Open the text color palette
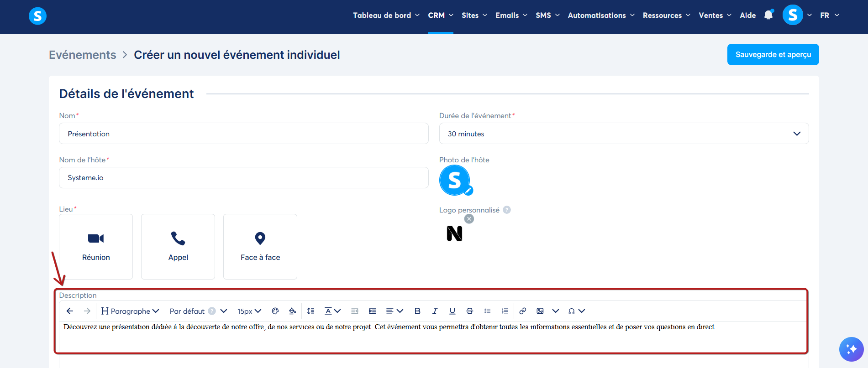 (x=275, y=311)
